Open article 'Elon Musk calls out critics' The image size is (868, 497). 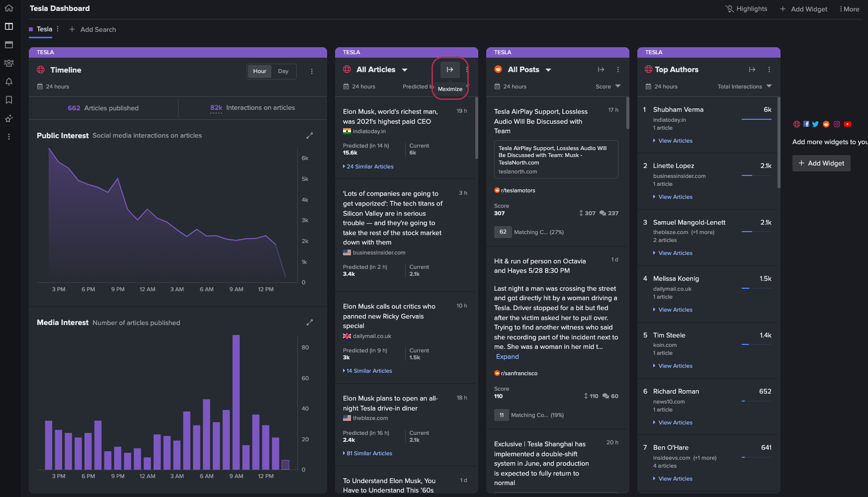[389, 316]
